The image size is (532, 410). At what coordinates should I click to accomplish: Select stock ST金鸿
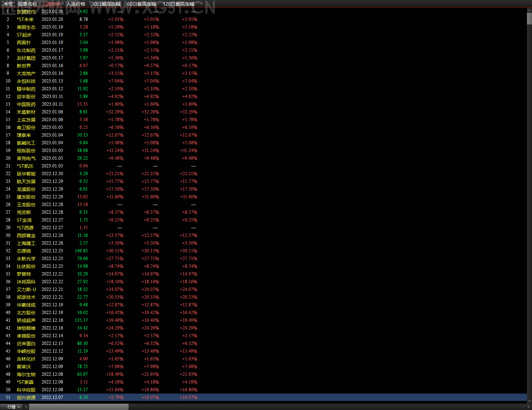tap(24, 220)
